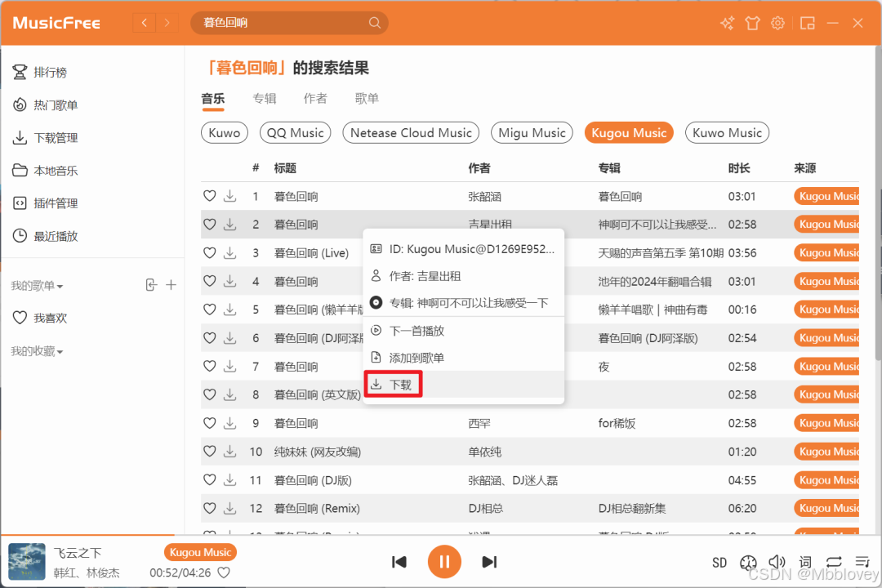Click the 专辑 album menu entry
The width and height of the screenshot is (882, 588).
(x=464, y=303)
